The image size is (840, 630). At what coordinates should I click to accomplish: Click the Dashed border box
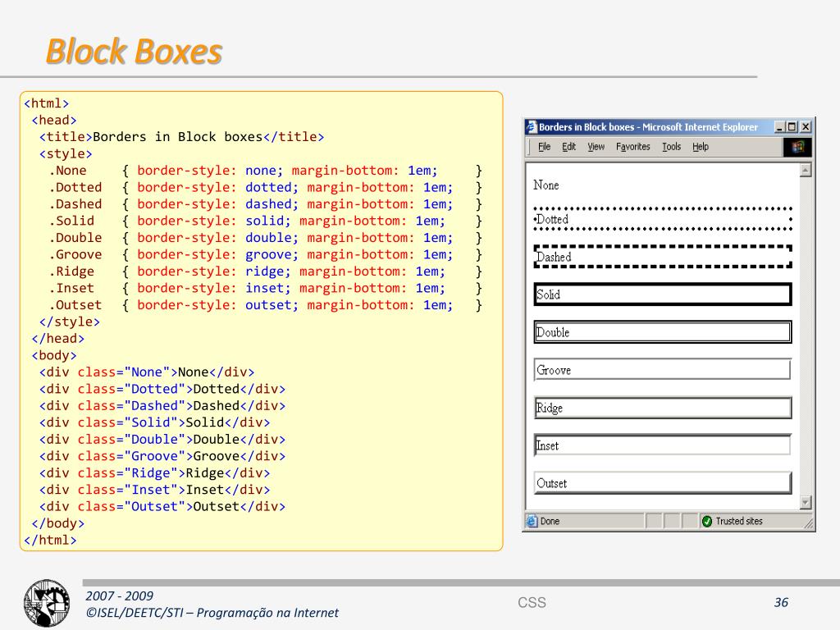(x=663, y=257)
